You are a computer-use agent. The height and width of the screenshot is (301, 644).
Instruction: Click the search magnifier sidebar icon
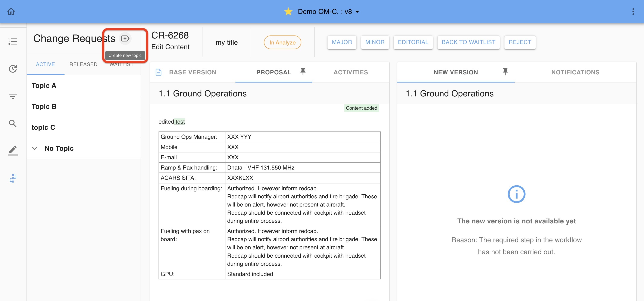coord(13,123)
